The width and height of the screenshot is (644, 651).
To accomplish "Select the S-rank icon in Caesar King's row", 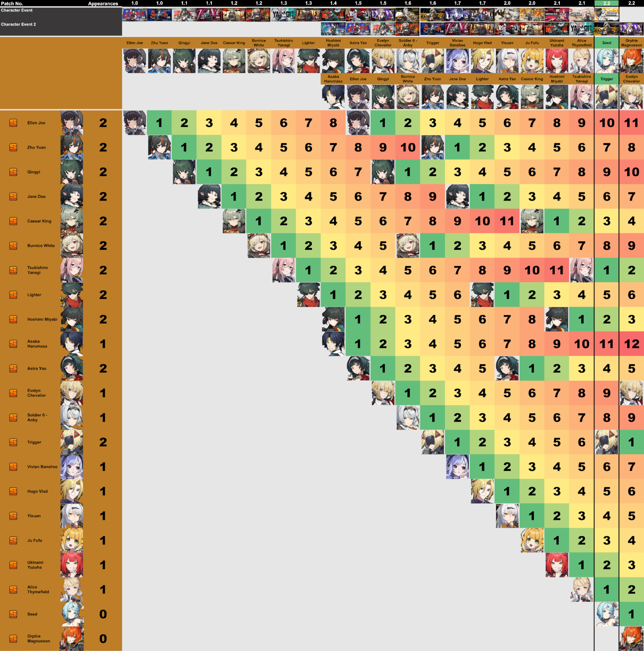I will point(13,221).
